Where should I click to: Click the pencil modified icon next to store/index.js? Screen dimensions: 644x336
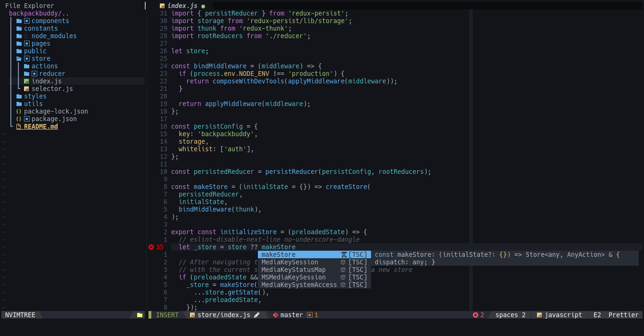click(257, 315)
